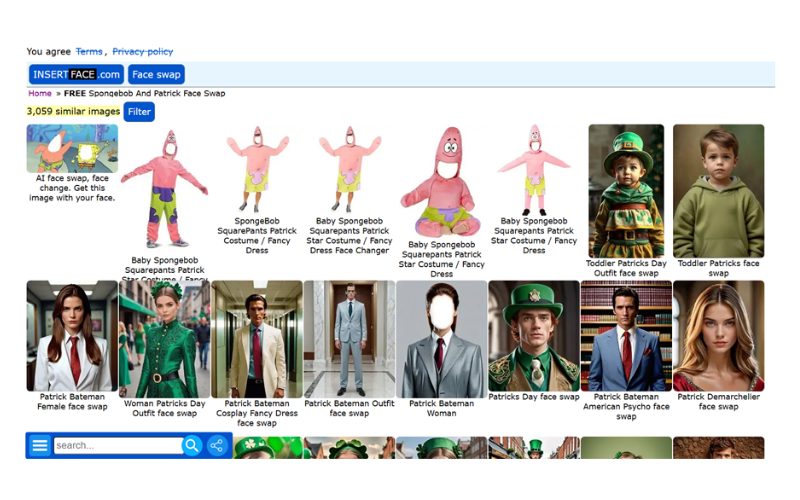The width and height of the screenshot is (800, 500).
Task: Open the Spongebob and Patrick cartoon thumbnail
Action: point(72,148)
